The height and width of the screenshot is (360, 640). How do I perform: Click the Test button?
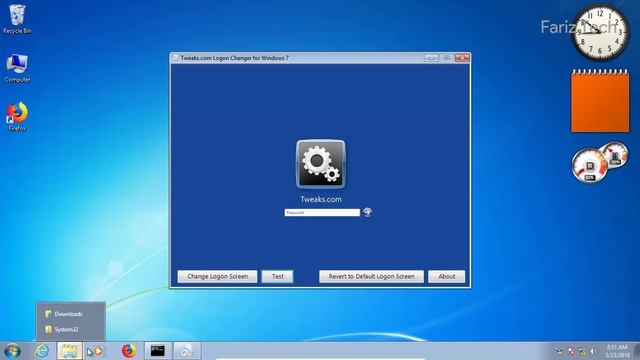[278, 276]
